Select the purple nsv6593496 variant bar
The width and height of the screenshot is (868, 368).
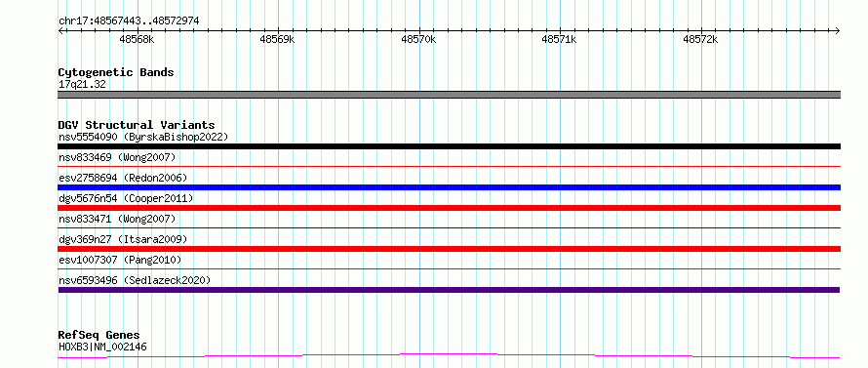449,290
